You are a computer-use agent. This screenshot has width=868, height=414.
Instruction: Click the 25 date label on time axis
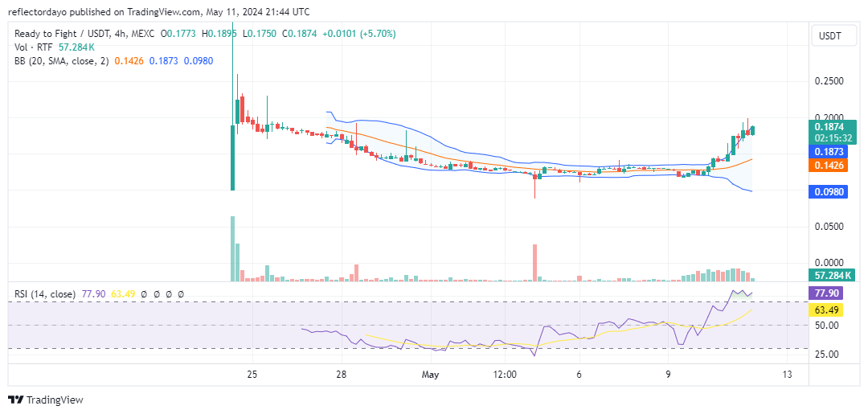[x=252, y=375]
